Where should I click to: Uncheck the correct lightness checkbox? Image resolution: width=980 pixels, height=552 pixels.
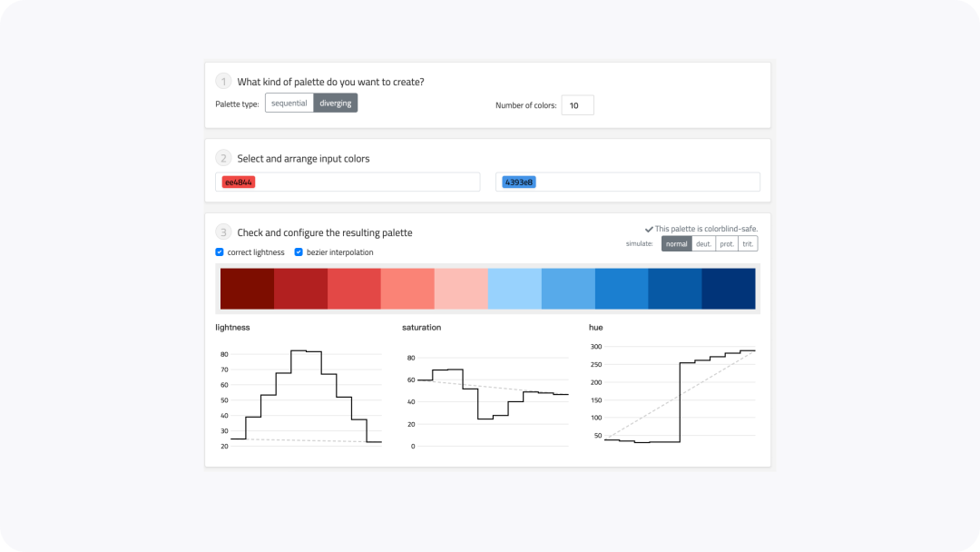[220, 251]
